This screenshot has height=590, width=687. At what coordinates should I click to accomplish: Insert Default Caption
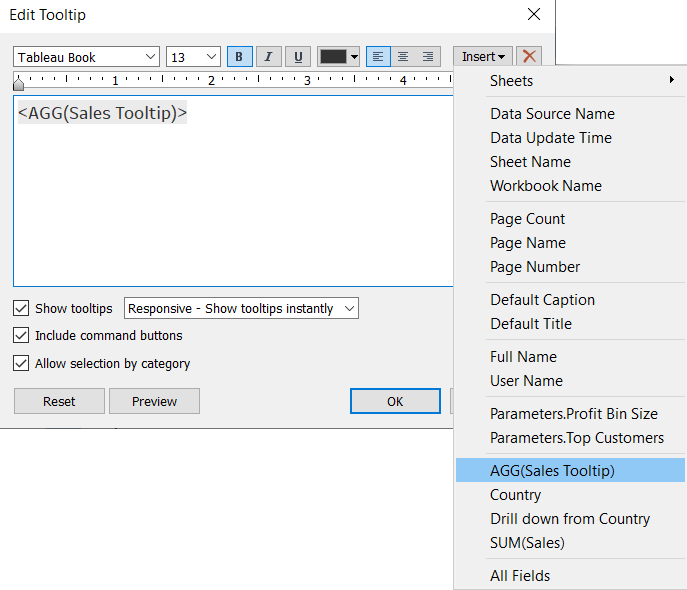pyautogui.click(x=570, y=300)
